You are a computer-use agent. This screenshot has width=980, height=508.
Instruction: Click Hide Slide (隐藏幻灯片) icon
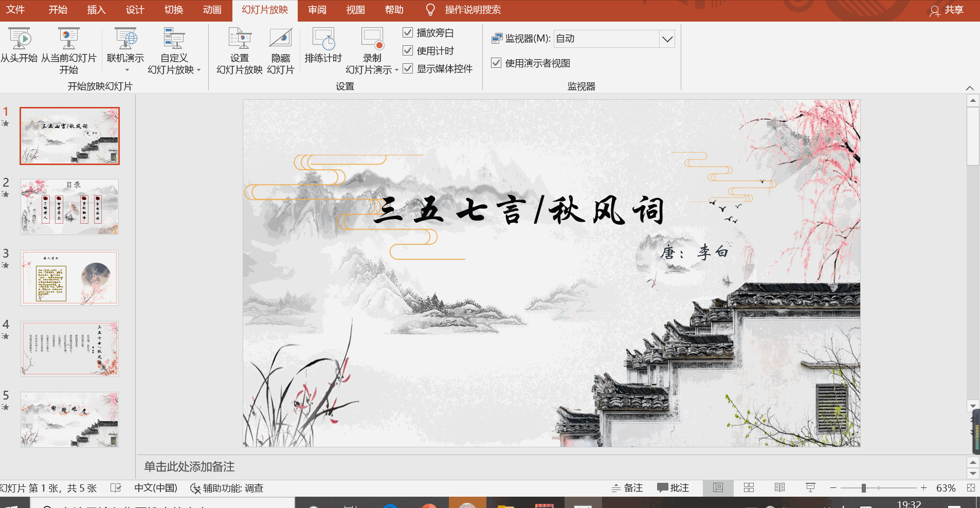coord(281,39)
